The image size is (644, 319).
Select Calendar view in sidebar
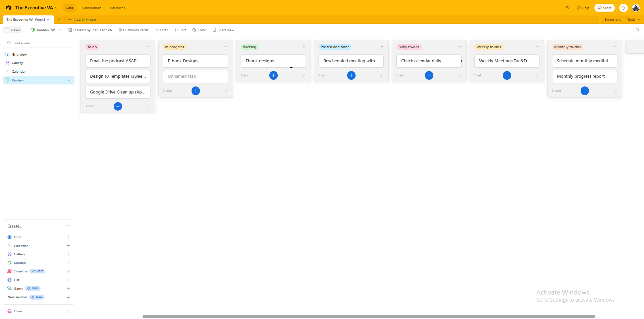pos(39,71)
